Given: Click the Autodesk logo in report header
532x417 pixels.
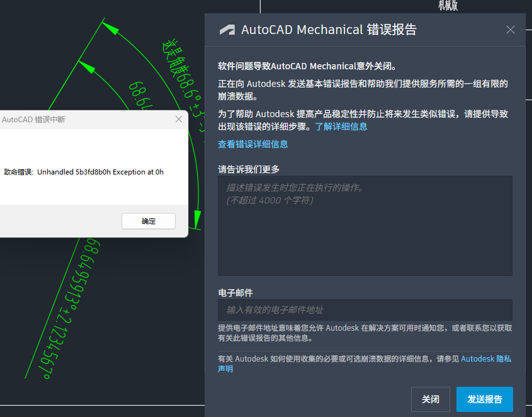Looking at the screenshot, I should coord(227,30).
